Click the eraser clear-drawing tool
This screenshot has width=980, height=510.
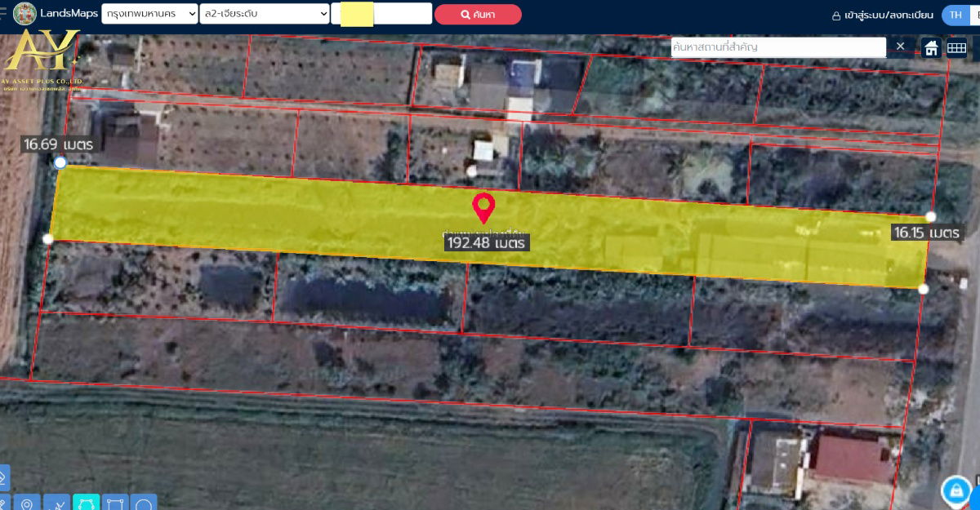coord(2,477)
